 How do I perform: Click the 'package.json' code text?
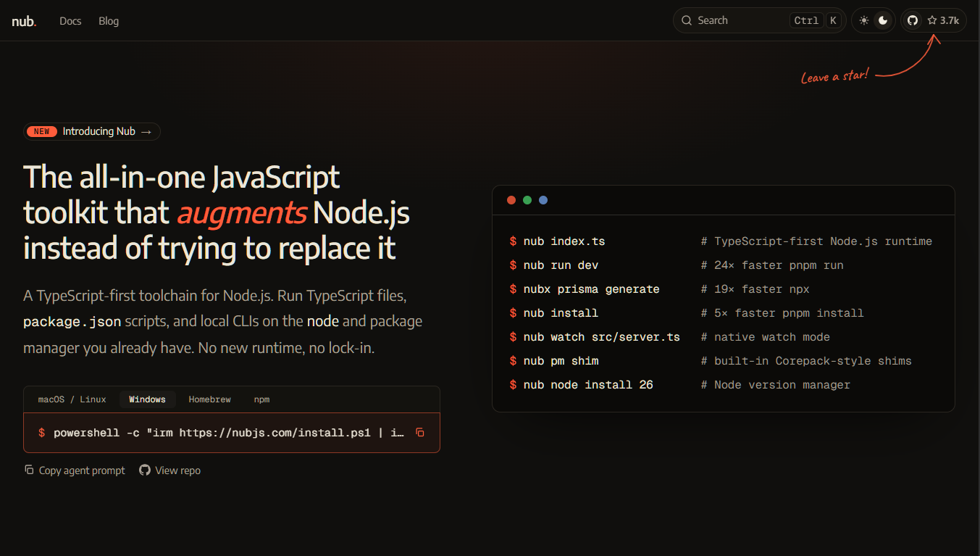click(x=72, y=321)
